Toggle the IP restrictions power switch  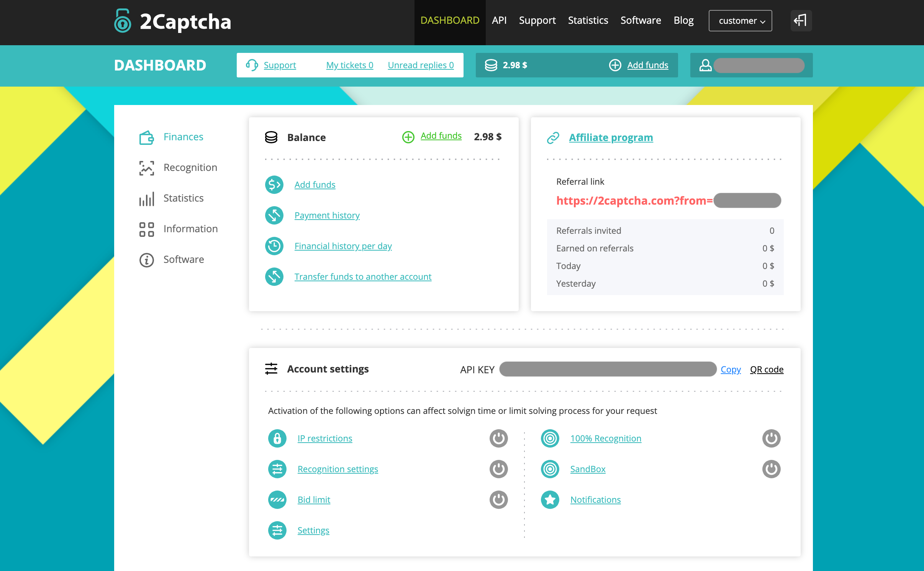(x=498, y=438)
